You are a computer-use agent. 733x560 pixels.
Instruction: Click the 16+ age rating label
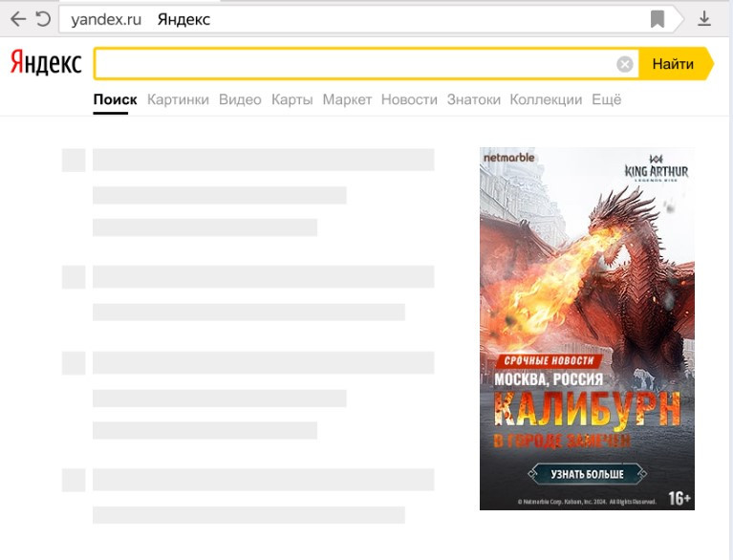[x=679, y=498]
